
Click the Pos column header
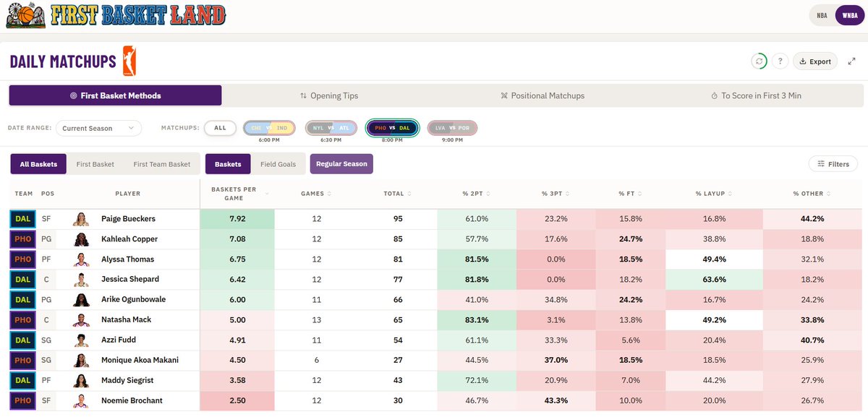pyautogui.click(x=48, y=194)
